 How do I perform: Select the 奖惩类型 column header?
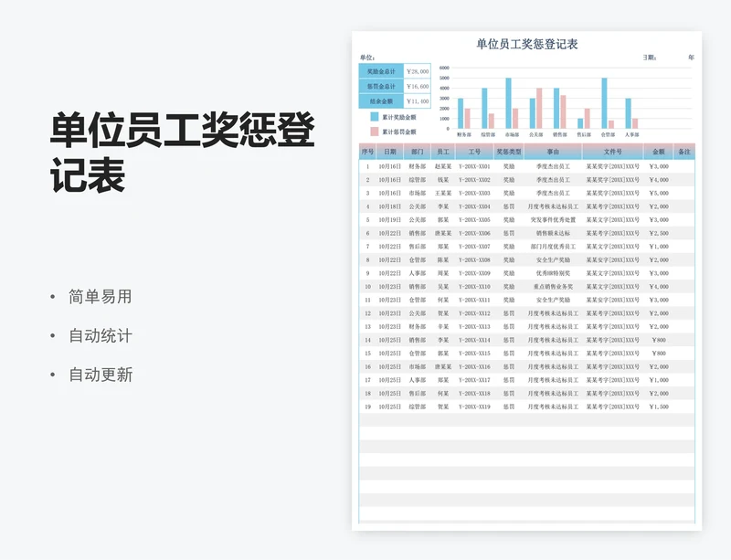pyautogui.click(x=509, y=152)
